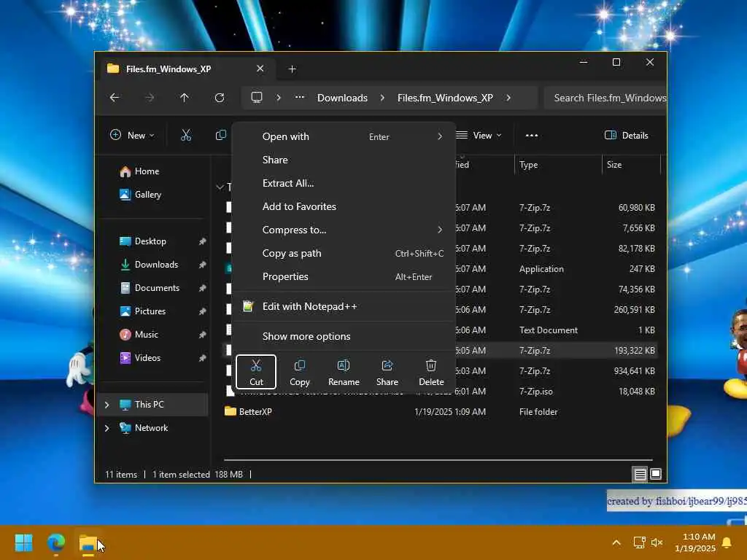This screenshot has width=747, height=560.
Task: Click the muted volume tray icon
Action: [x=657, y=542]
